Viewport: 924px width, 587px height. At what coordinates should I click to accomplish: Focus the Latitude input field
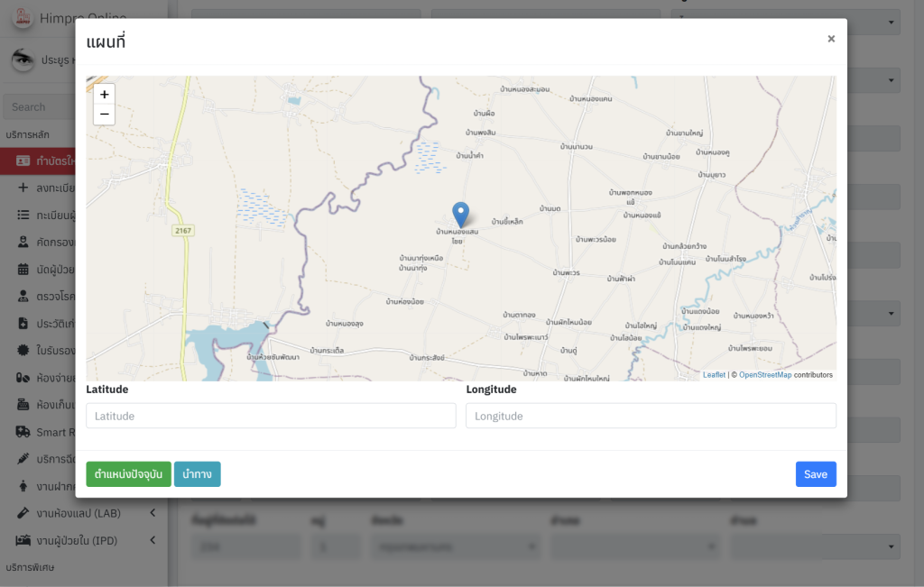(x=271, y=416)
